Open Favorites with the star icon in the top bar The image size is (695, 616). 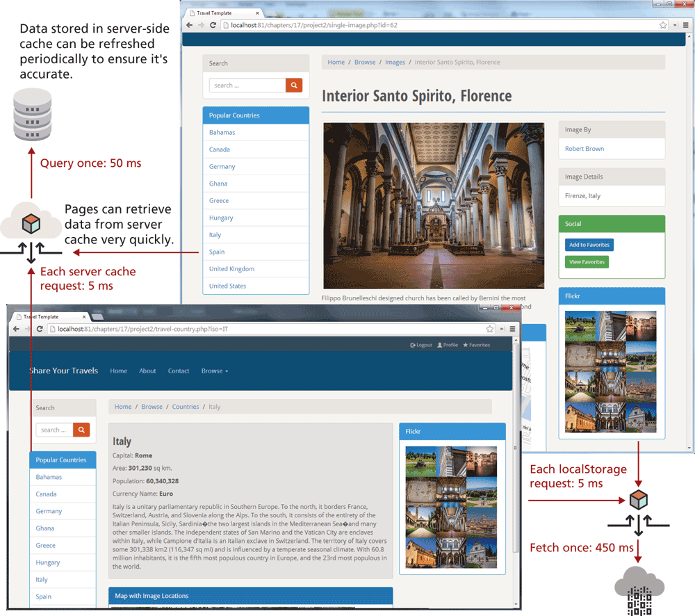pyautogui.click(x=477, y=345)
